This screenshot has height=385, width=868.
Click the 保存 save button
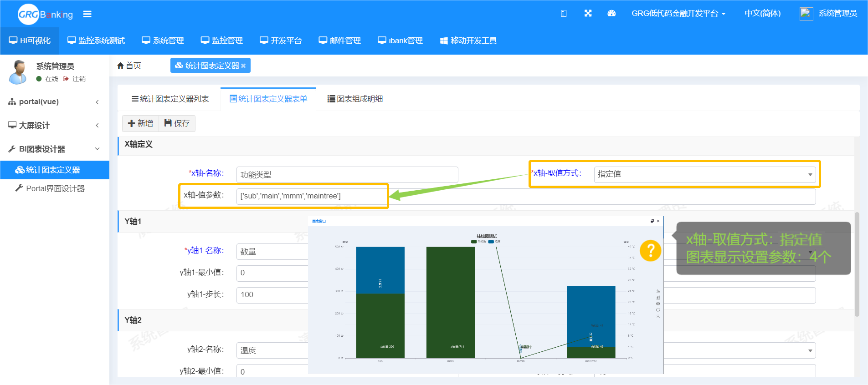click(177, 123)
